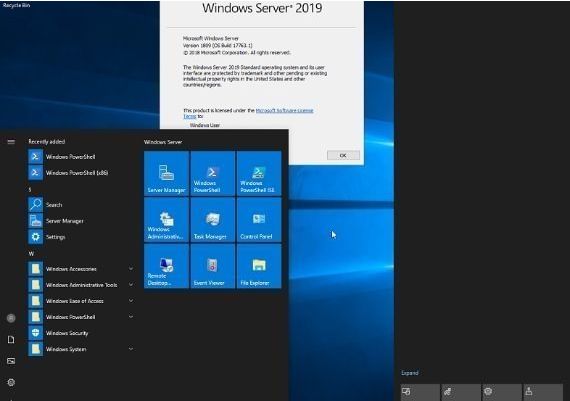Image resolution: width=570 pixels, height=401 pixels.
Task: Open Settings from the apps list
Action: tap(81, 237)
